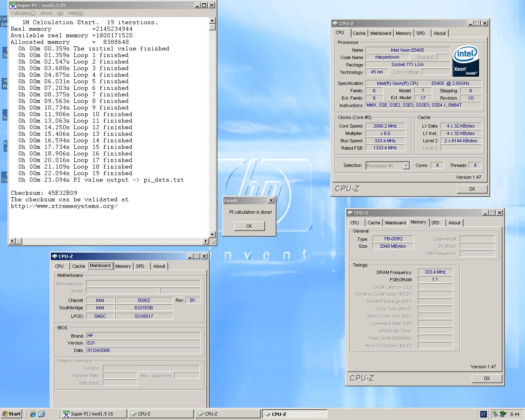The width and height of the screenshot is (525, 420).
Task: Click the Super PI vertical scrollbar up arrow
Action: (212, 21)
